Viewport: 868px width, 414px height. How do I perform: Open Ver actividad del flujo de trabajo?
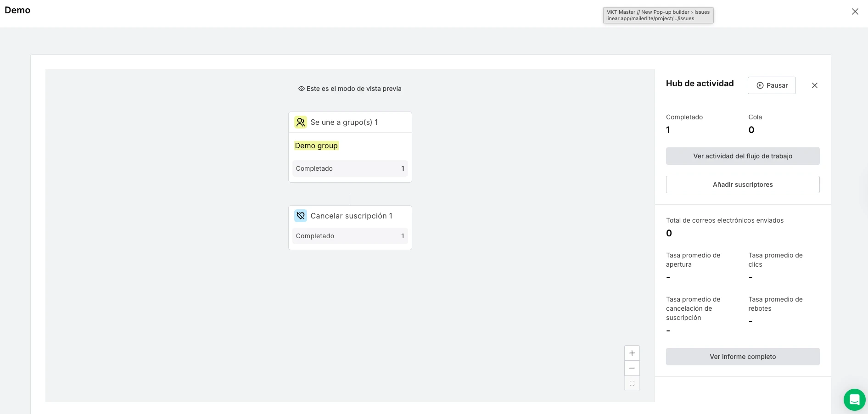point(742,156)
